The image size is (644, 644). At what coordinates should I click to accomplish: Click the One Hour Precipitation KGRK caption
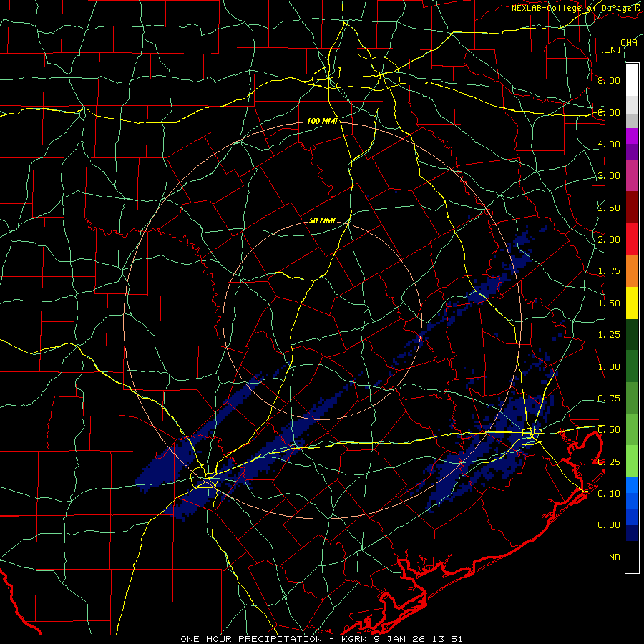pyautogui.click(x=321, y=639)
